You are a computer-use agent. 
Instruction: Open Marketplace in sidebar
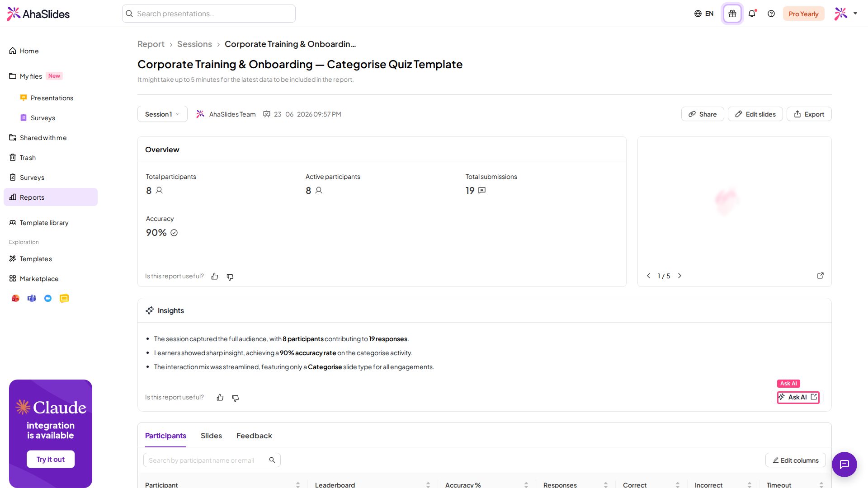(x=51, y=279)
